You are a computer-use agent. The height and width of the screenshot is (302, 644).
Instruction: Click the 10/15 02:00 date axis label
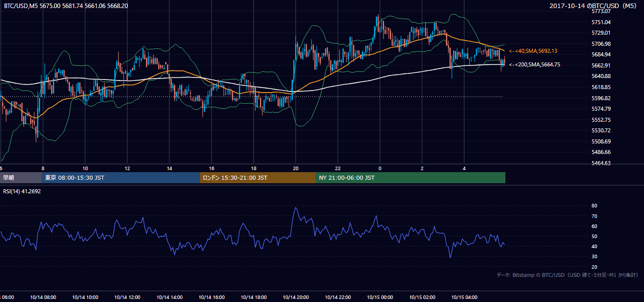[422, 297]
